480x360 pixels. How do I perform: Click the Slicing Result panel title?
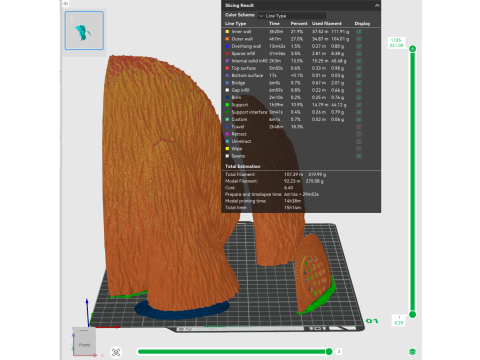pyautogui.click(x=239, y=5)
